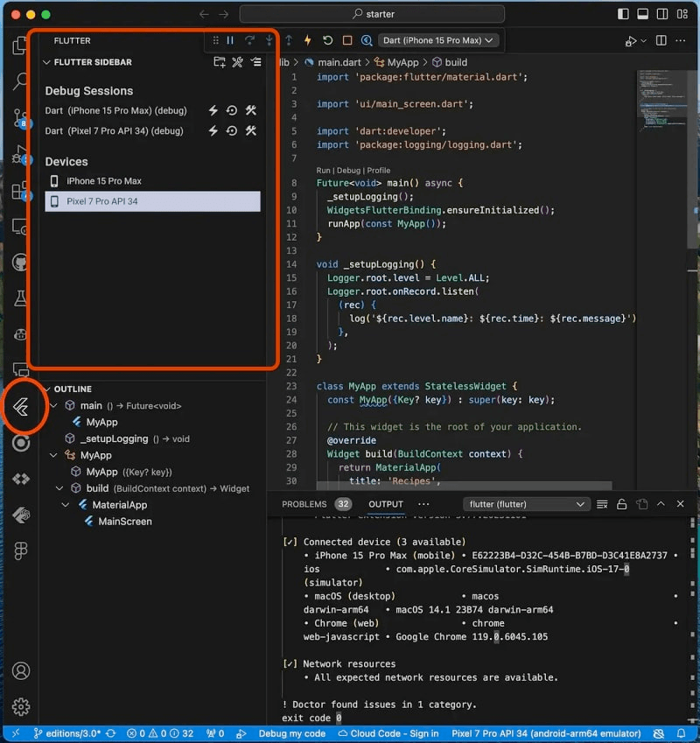Pause the debug session in debug toolbar

(231, 40)
